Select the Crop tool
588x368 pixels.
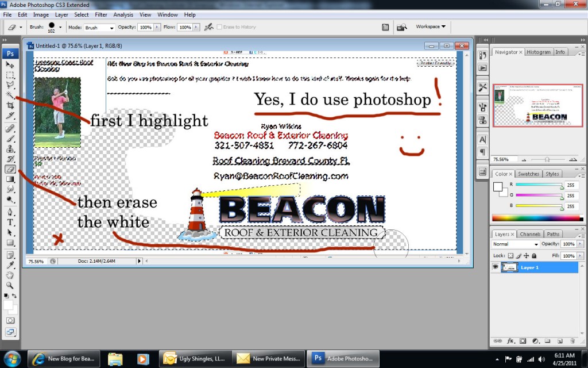[x=10, y=106]
